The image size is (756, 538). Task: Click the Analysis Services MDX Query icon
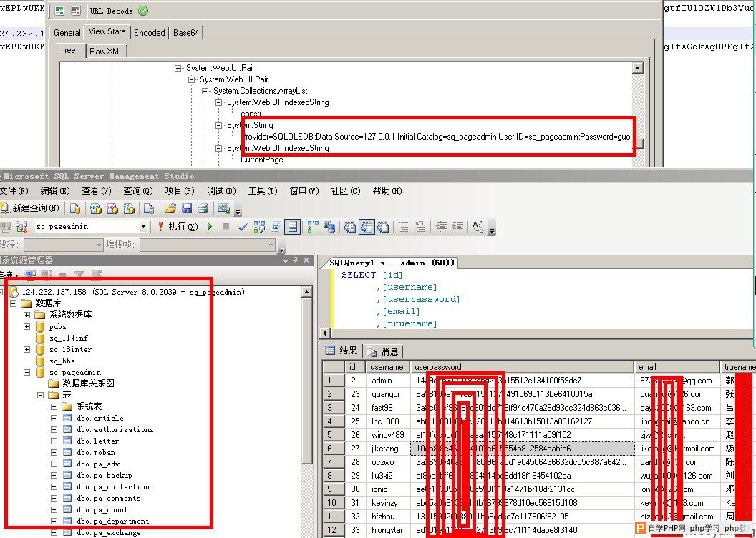[95, 208]
